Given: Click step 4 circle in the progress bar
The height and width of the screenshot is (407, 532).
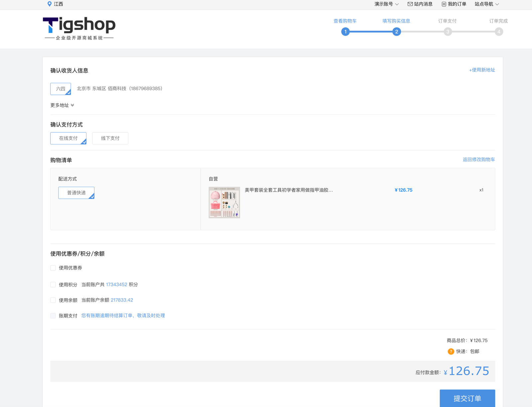Looking at the screenshot, I should 498,32.
